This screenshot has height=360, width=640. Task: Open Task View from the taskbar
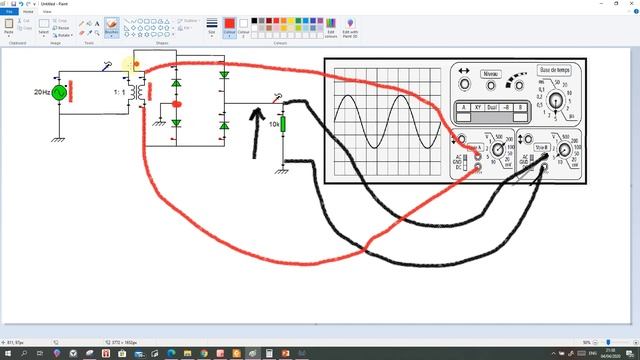pyautogui.click(x=40, y=353)
